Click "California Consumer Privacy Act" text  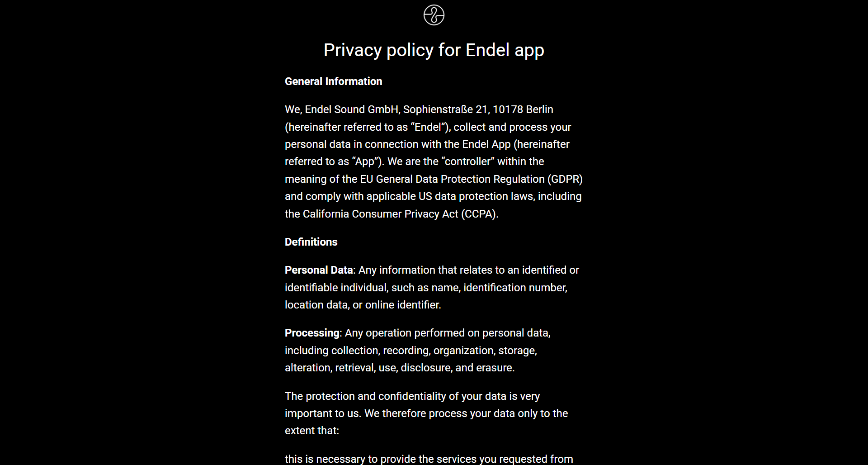[x=380, y=214]
